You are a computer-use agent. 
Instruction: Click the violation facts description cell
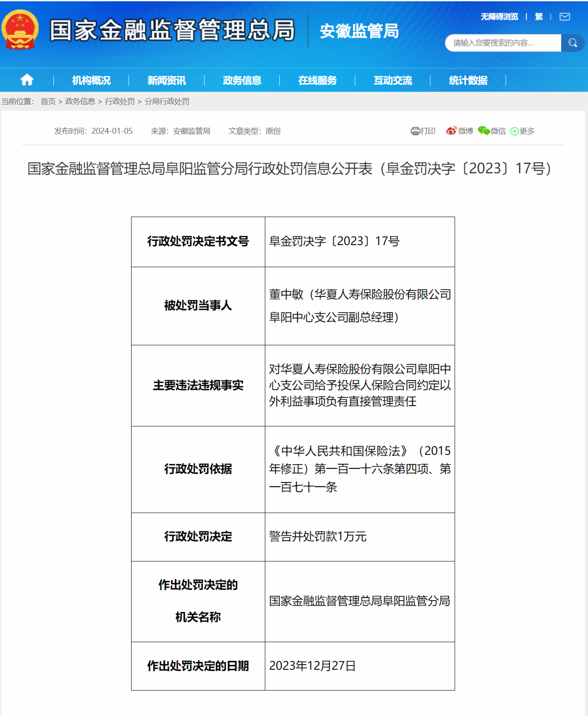click(x=360, y=386)
